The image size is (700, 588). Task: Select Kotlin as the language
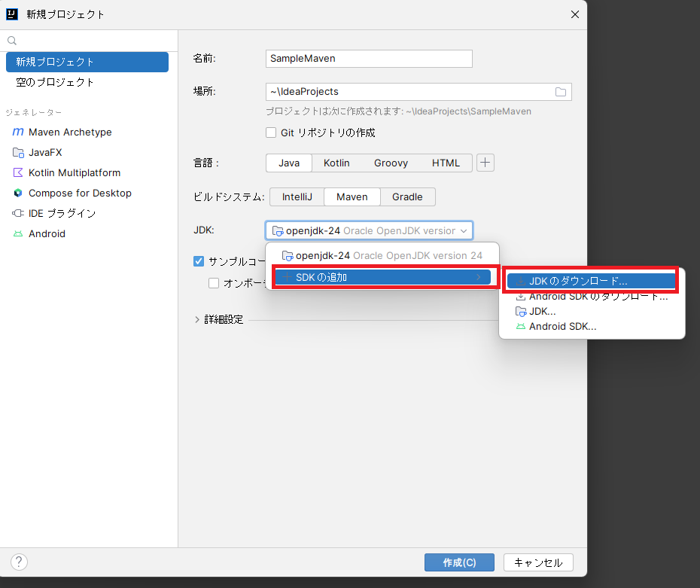click(x=336, y=163)
